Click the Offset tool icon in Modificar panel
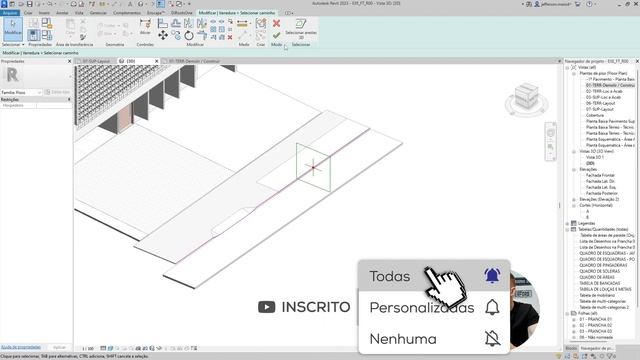 pos(176,23)
